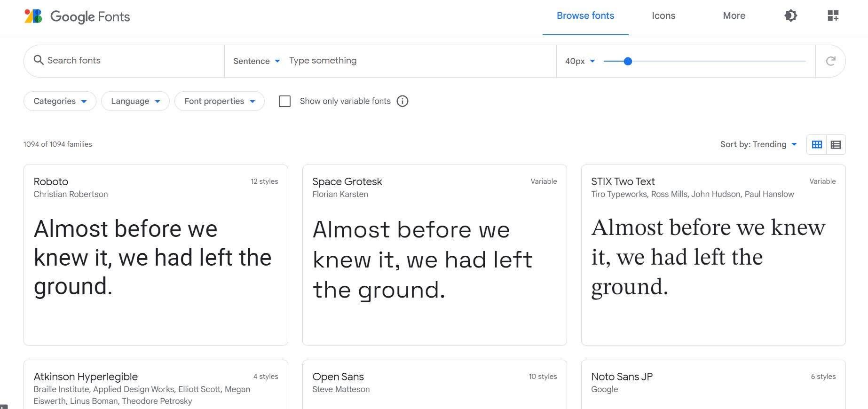Click the Type something preview field
Screen dimensions: 868x409
418,61
